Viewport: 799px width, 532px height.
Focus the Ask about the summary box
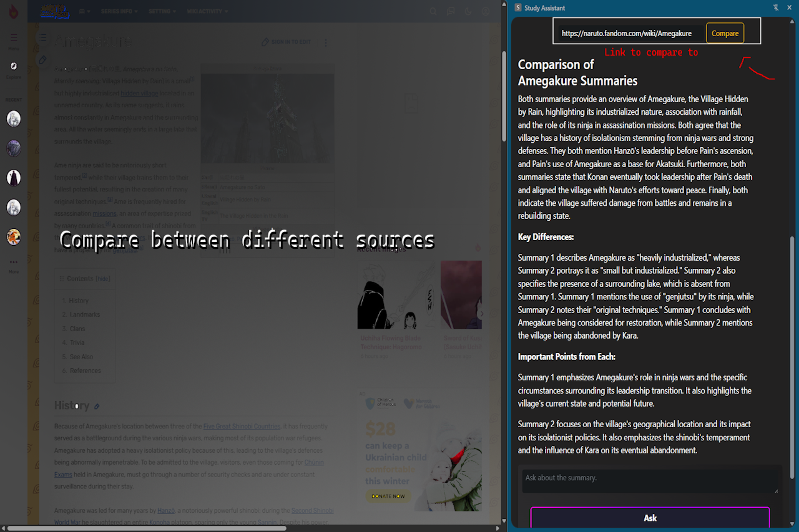coord(650,482)
